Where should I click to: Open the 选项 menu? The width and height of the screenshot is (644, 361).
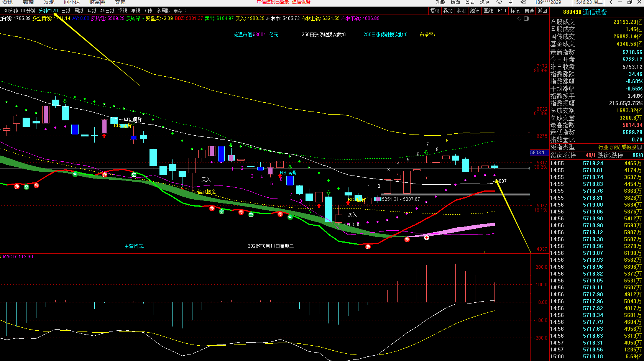pos(485,2)
